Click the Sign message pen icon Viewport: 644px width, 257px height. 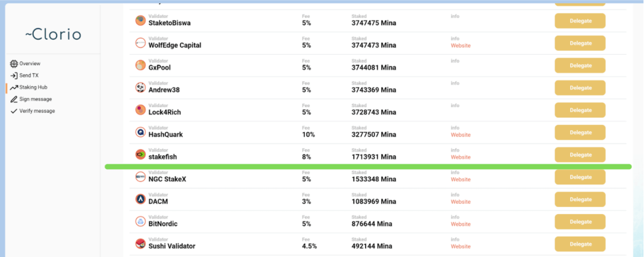click(x=14, y=99)
